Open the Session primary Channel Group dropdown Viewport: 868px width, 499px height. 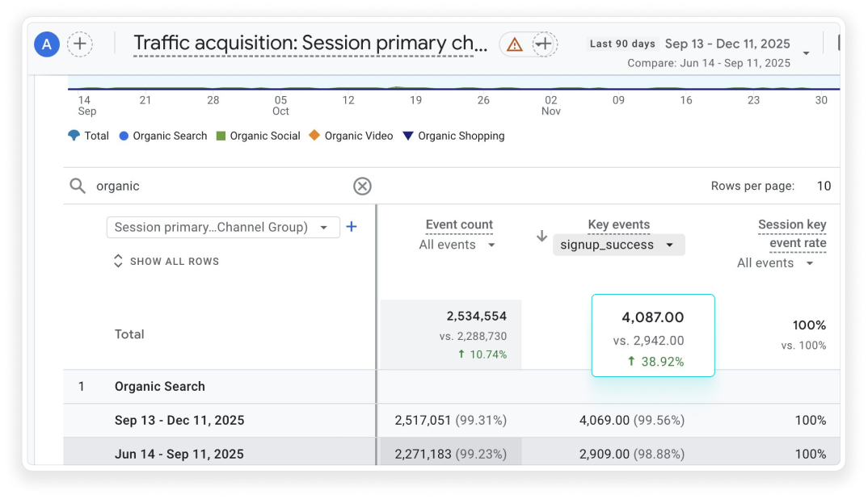222,228
